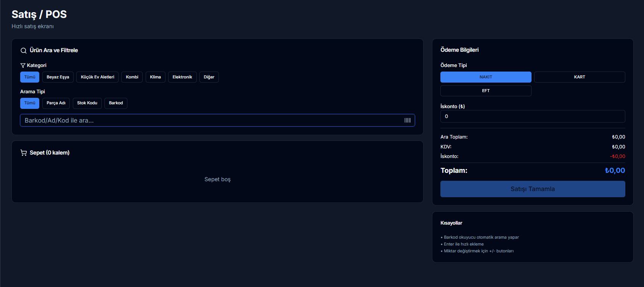644x287 pixels.
Task: Click the Barkod okuyucu otomatik arama yapar tip
Action: tap(481, 237)
